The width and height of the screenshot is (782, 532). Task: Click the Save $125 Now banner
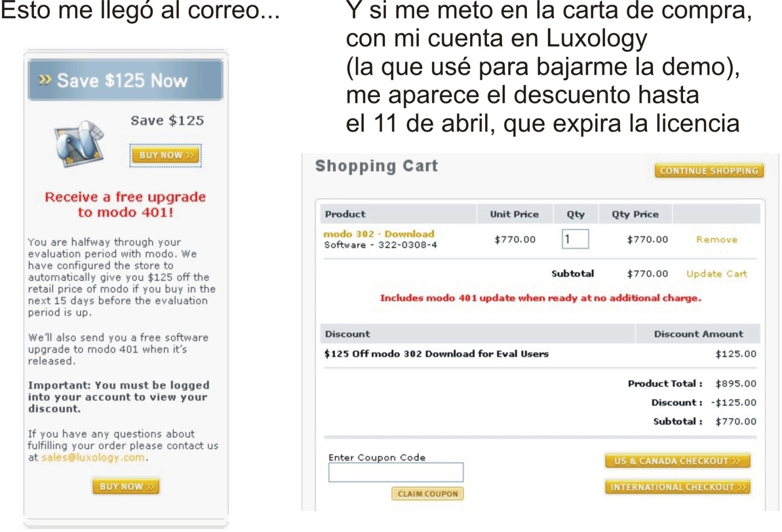[125, 80]
